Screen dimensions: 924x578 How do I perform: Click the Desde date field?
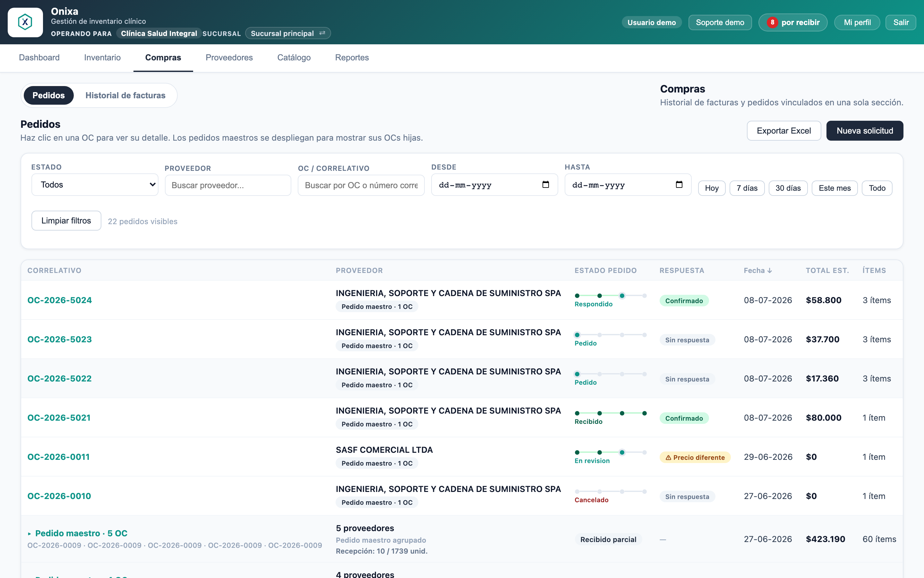click(x=494, y=185)
